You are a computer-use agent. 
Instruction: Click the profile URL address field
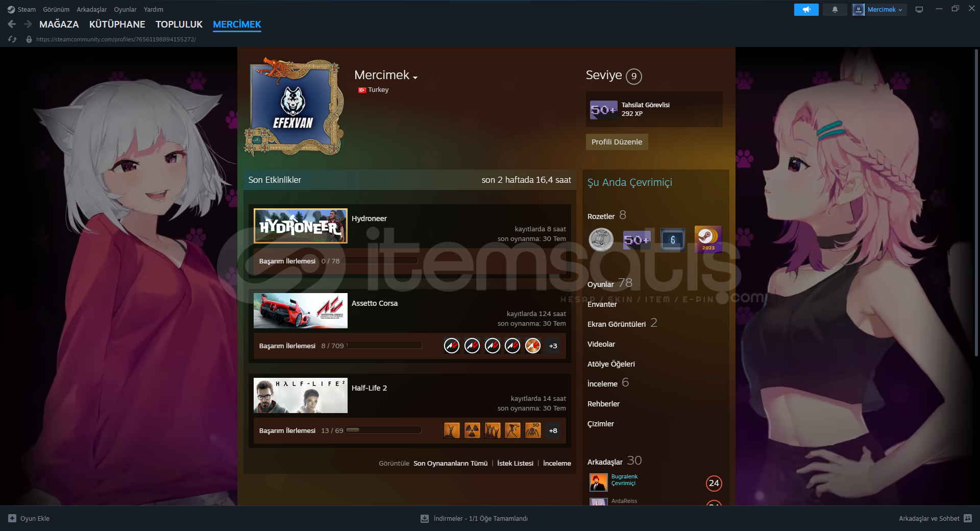116,39
